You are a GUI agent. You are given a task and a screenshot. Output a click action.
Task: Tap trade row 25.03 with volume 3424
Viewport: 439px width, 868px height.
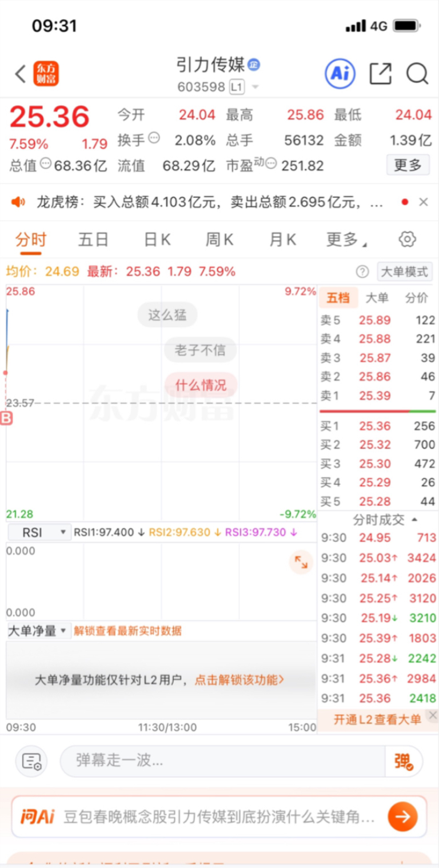tap(378, 558)
